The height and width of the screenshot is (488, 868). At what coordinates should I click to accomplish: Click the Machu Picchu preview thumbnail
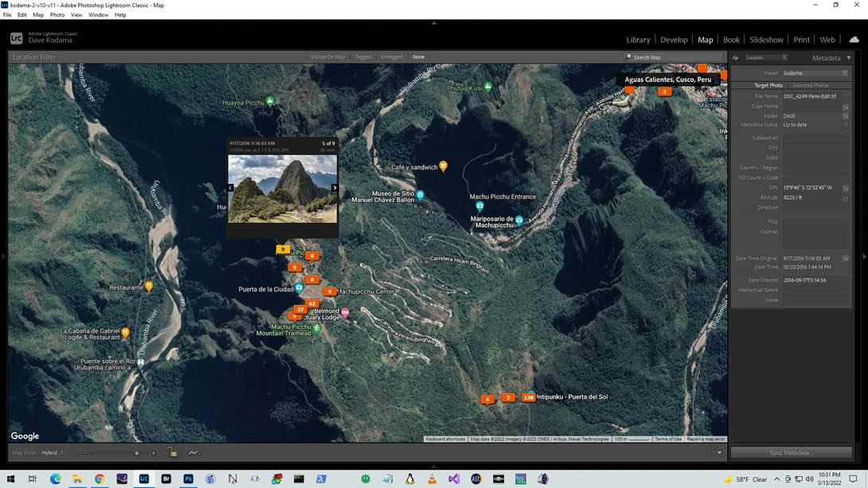[x=283, y=189]
